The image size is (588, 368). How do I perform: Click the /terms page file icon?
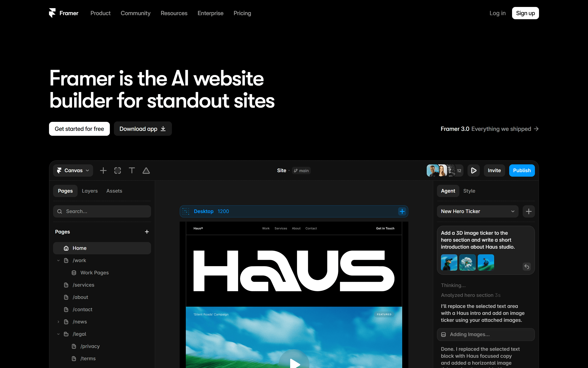pyautogui.click(x=74, y=359)
